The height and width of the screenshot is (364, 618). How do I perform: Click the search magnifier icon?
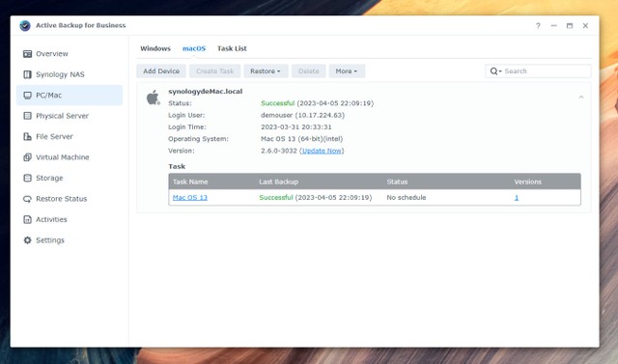pyautogui.click(x=493, y=71)
